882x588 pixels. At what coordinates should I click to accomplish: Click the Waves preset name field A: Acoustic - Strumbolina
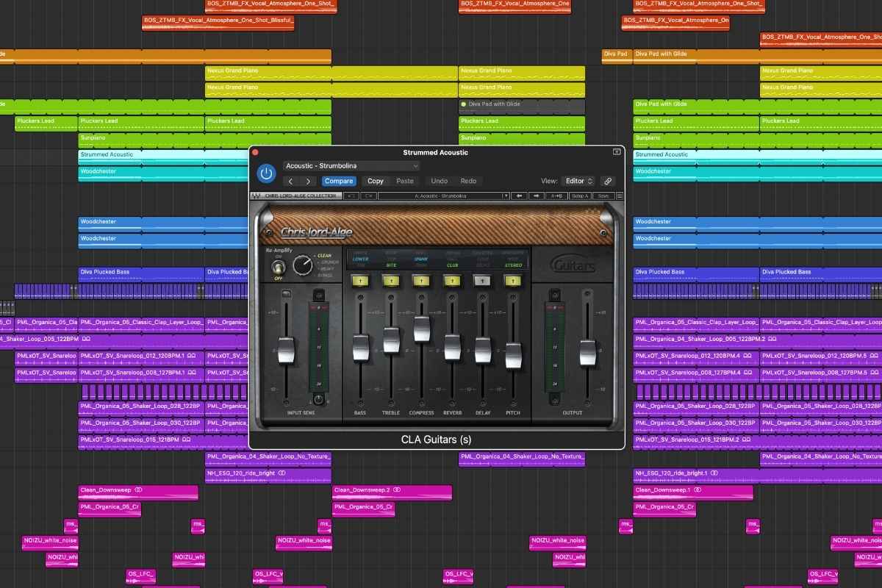pyautogui.click(x=441, y=196)
